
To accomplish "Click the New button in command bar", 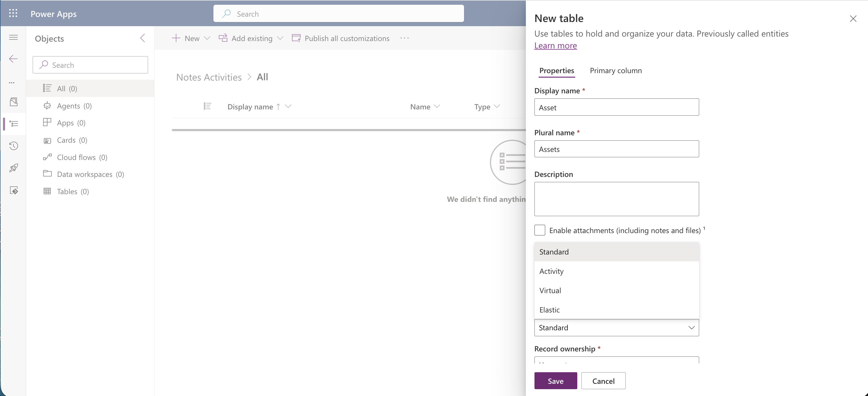I will [x=186, y=38].
